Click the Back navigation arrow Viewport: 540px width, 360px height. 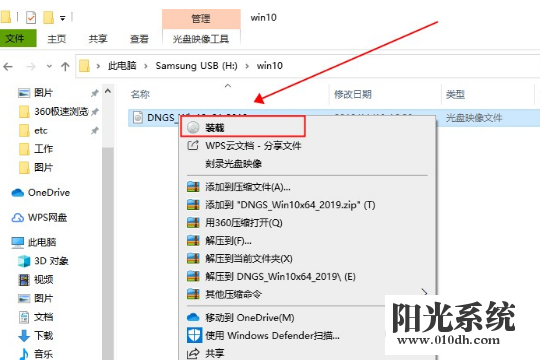click(x=8, y=66)
